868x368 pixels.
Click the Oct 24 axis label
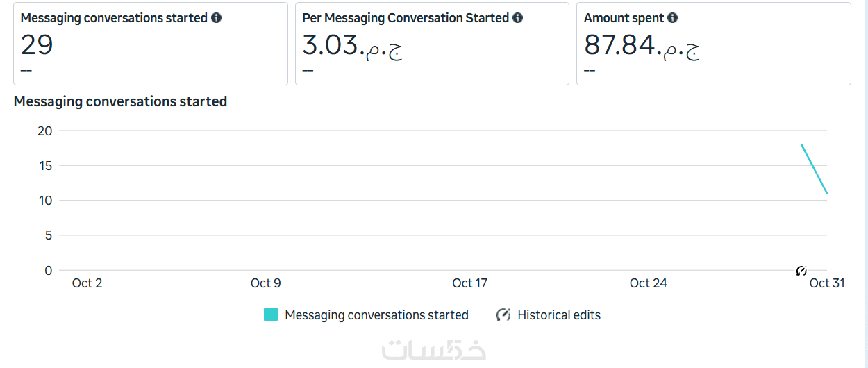coord(648,283)
